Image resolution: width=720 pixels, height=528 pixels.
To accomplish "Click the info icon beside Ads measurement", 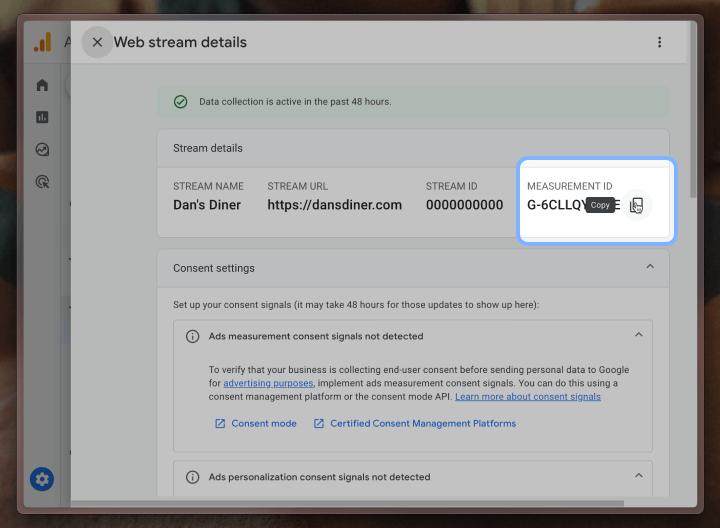I will 193,336.
